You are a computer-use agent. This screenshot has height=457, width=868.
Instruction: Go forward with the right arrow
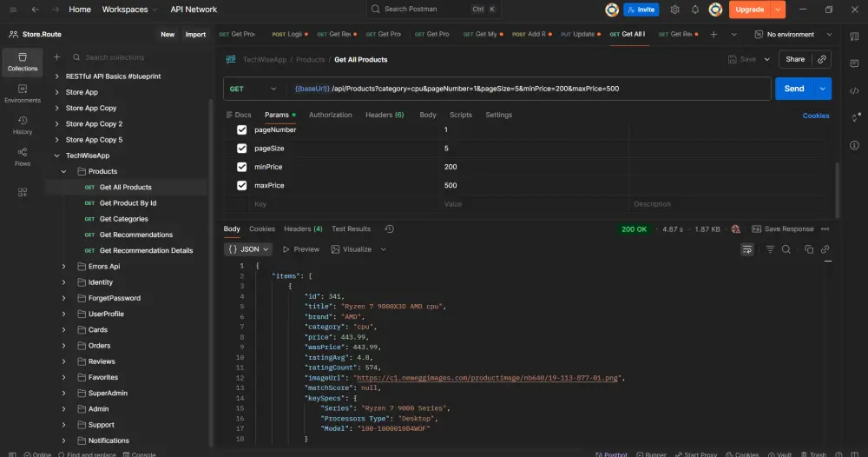pos(56,10)
